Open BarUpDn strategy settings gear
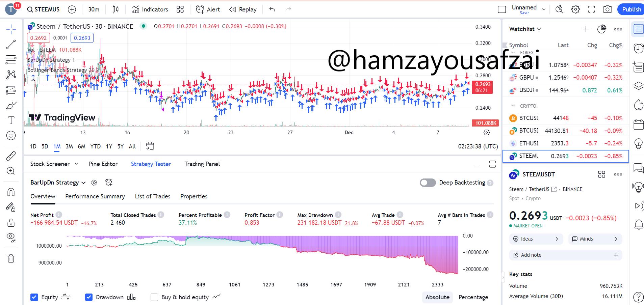This screenshot has width=644, height=305. tap(94, 183)
